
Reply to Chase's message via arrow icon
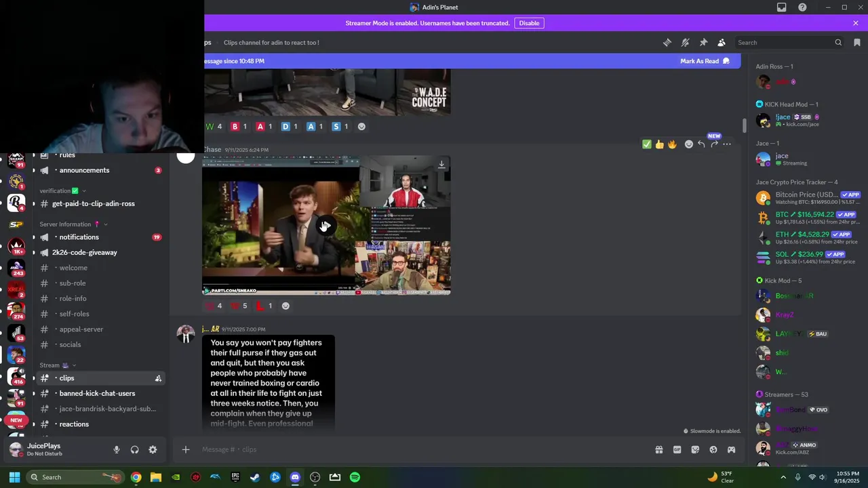tap(701, 144)
